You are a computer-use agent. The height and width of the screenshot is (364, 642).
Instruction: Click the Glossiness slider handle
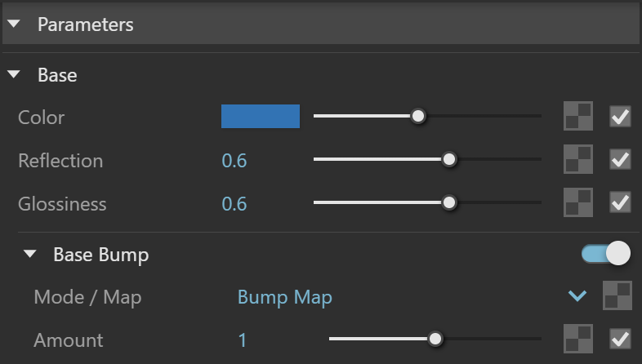click(x=449, y=202)
